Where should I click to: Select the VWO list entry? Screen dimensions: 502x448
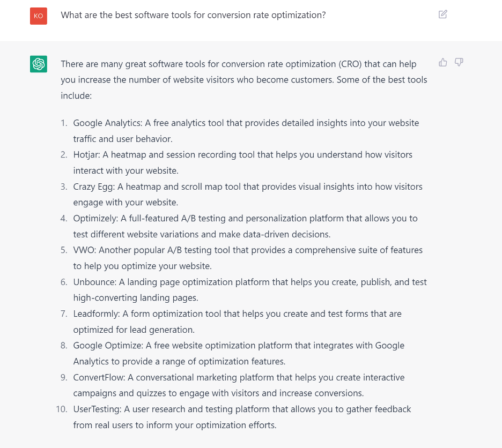(x=248, y=258)
